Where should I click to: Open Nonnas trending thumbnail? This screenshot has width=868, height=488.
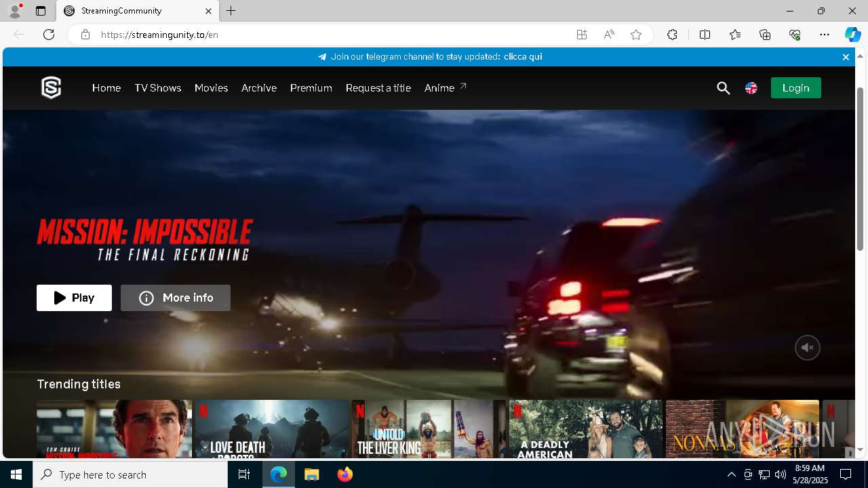(x=743, y=429)
